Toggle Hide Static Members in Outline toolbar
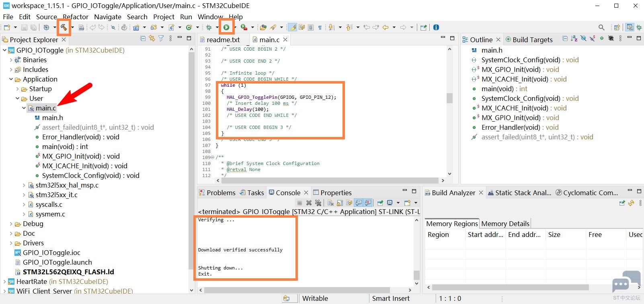The width and height of the screenshot is (644, 304). pyautogui.click(x=592, y=39)
